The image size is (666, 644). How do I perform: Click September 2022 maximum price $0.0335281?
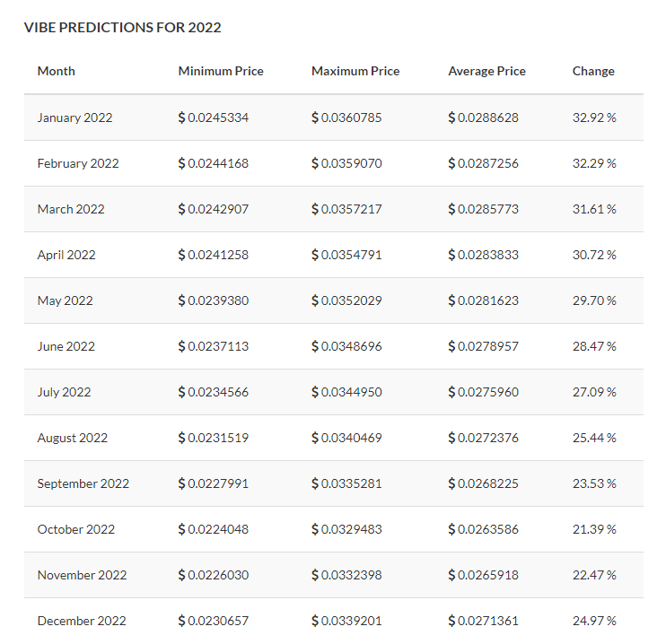(346, 483)
